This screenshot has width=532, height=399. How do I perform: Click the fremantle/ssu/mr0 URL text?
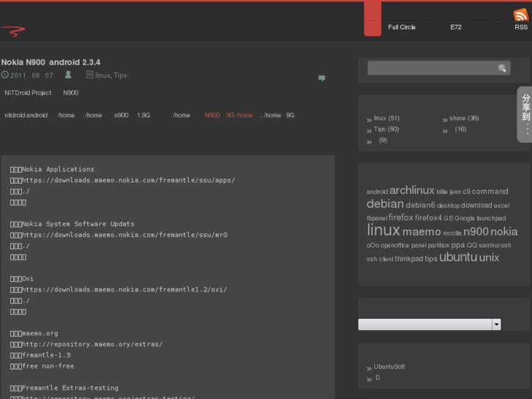[125, 235]
